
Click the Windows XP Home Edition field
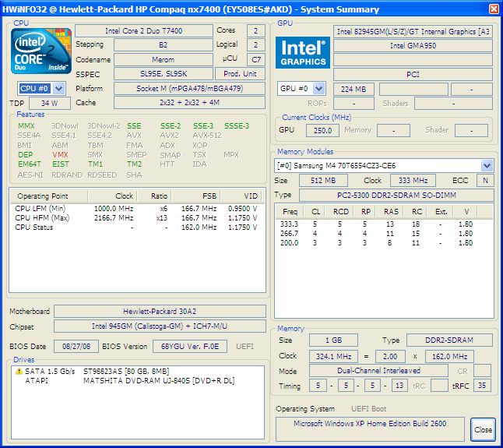370,429
